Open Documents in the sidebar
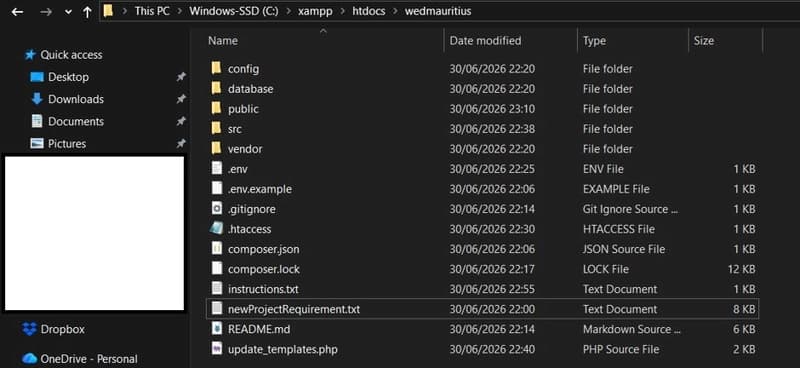Viewport: 800px width, 368px height. pyautogui.click(x=76, y=121)
